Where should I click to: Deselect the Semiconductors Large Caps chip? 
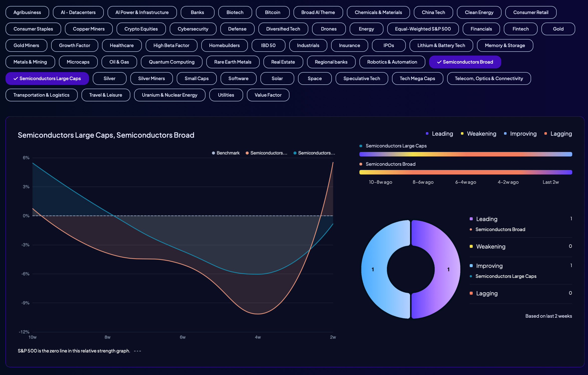(x=47, y=78)
